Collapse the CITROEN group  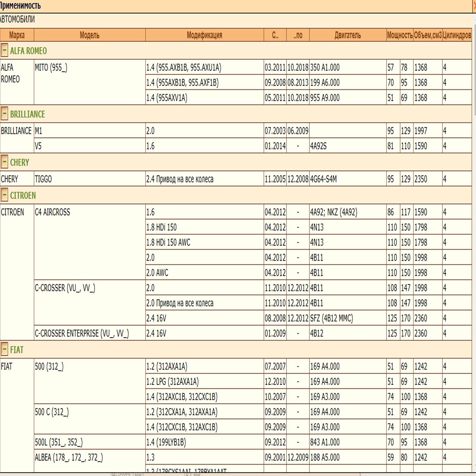(4, 195)
